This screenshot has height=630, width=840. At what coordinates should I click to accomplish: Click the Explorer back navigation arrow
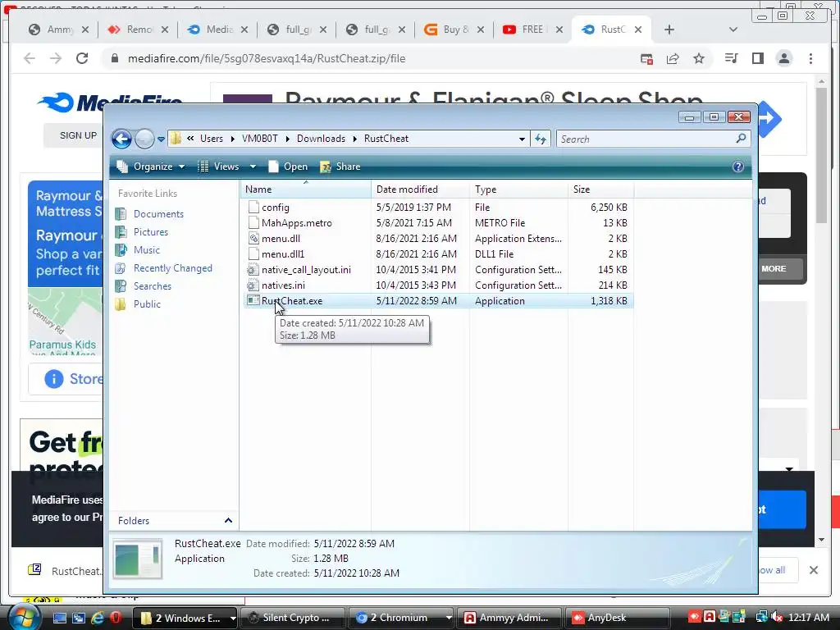pyautogui.click(x=121, y=139)
